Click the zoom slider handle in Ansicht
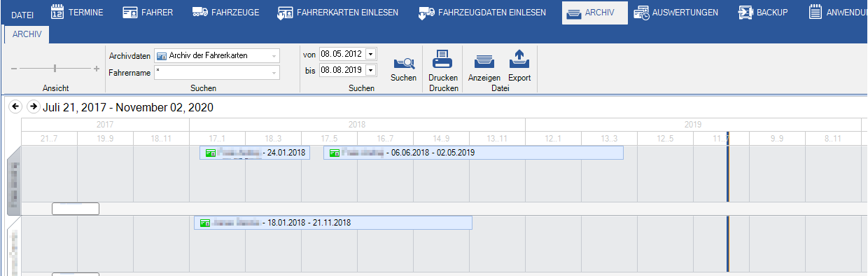This screenshot has height=276, width=868. tap(55, 69)
